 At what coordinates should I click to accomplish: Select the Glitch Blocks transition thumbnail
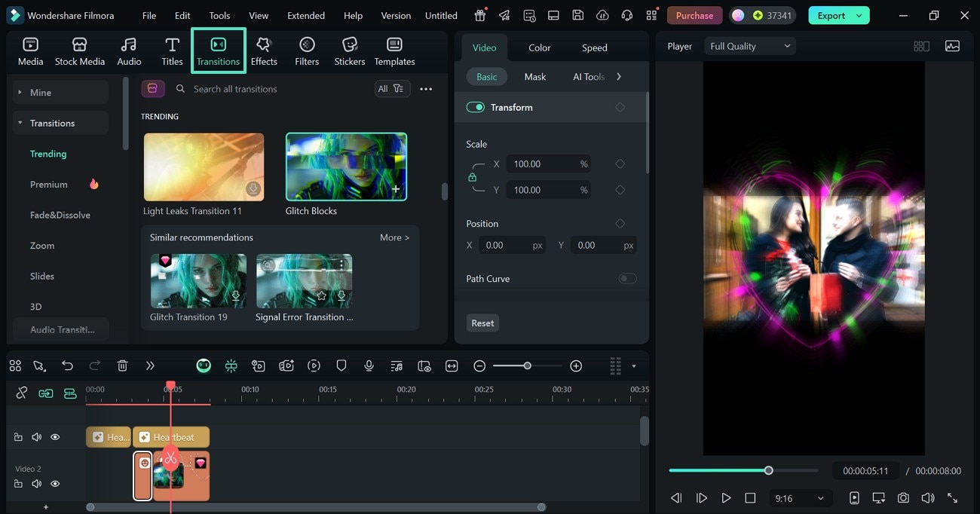345,167
